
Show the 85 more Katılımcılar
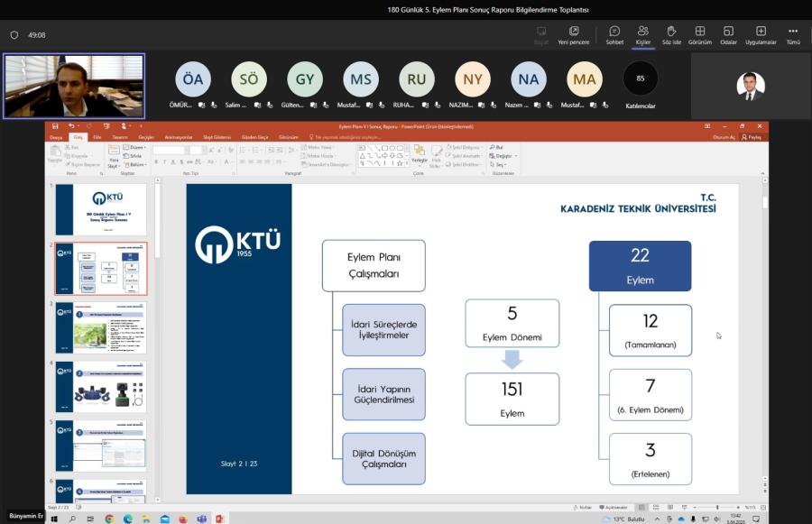[641, 78]
